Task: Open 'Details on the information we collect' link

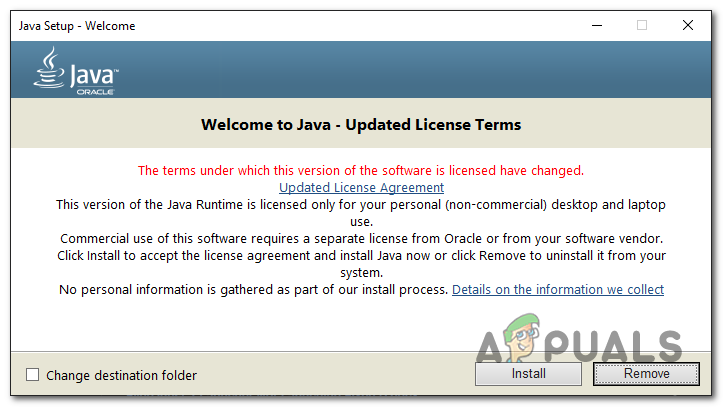Action: point(557,289)
